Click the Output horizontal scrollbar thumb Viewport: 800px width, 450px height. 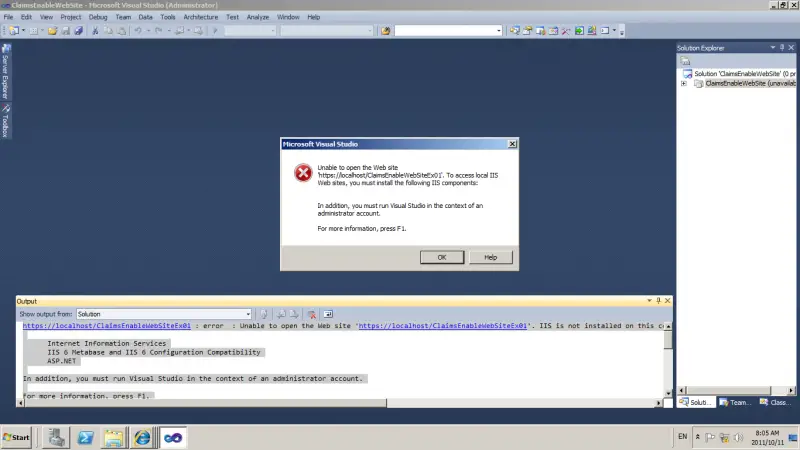(206, 403)
